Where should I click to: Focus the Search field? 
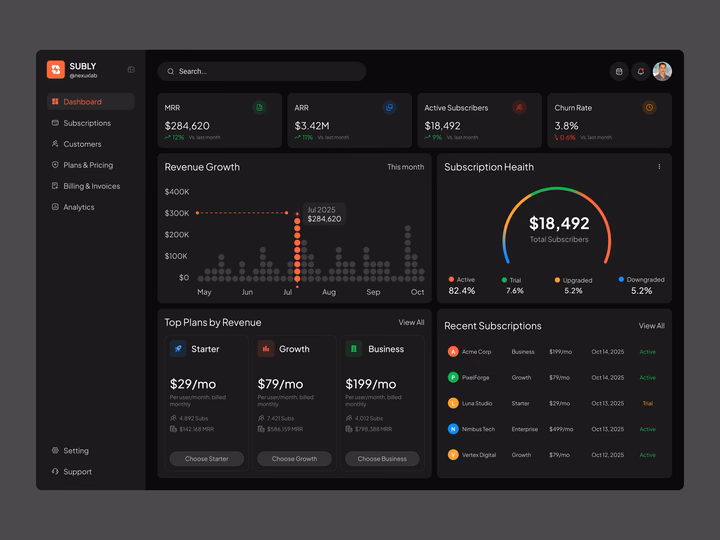262,71
